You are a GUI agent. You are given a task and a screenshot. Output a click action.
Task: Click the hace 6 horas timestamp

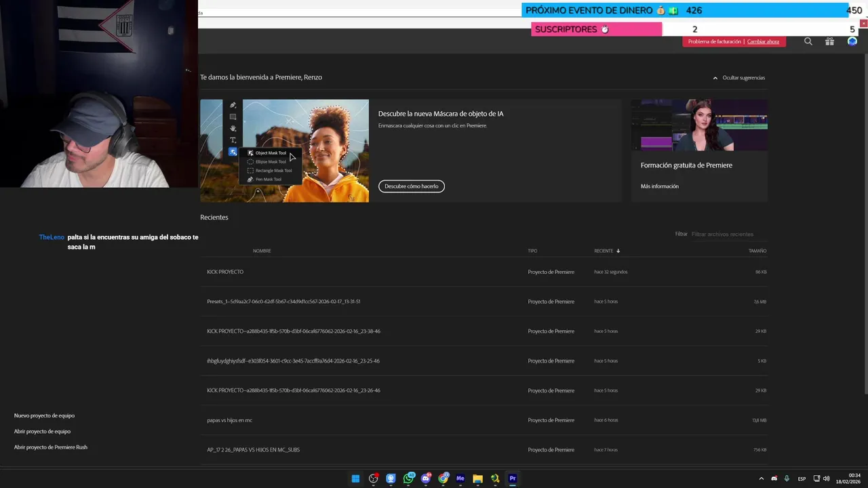[x=606, y=420]
